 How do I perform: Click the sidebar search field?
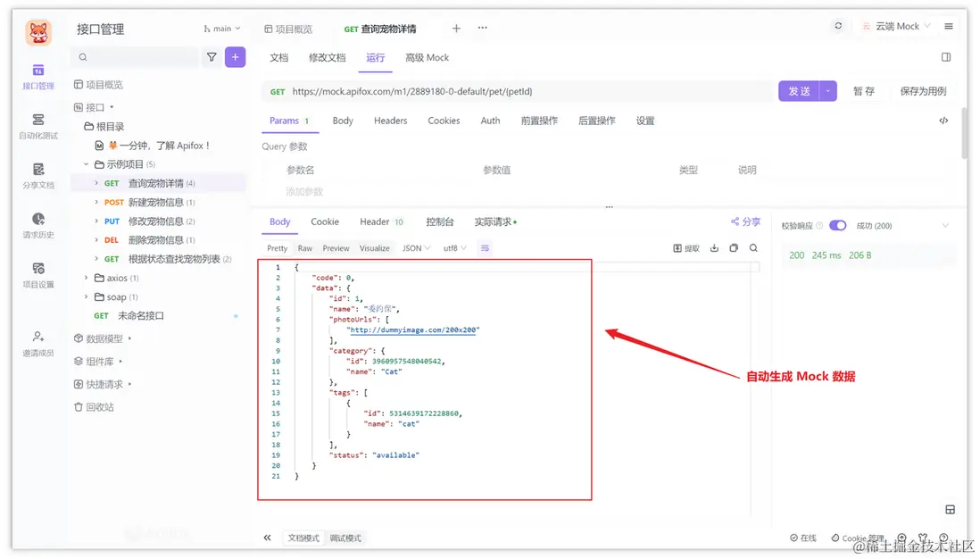[x=135, y=57]
